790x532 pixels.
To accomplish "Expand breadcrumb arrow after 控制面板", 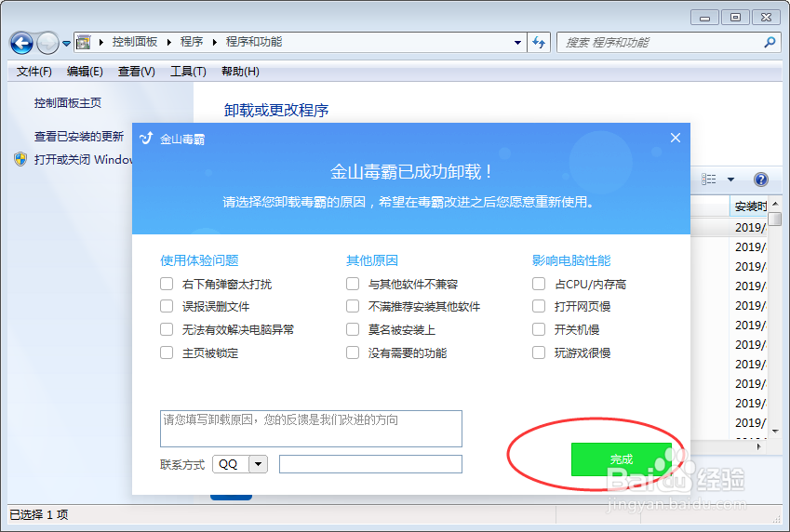I will [168, 43].
